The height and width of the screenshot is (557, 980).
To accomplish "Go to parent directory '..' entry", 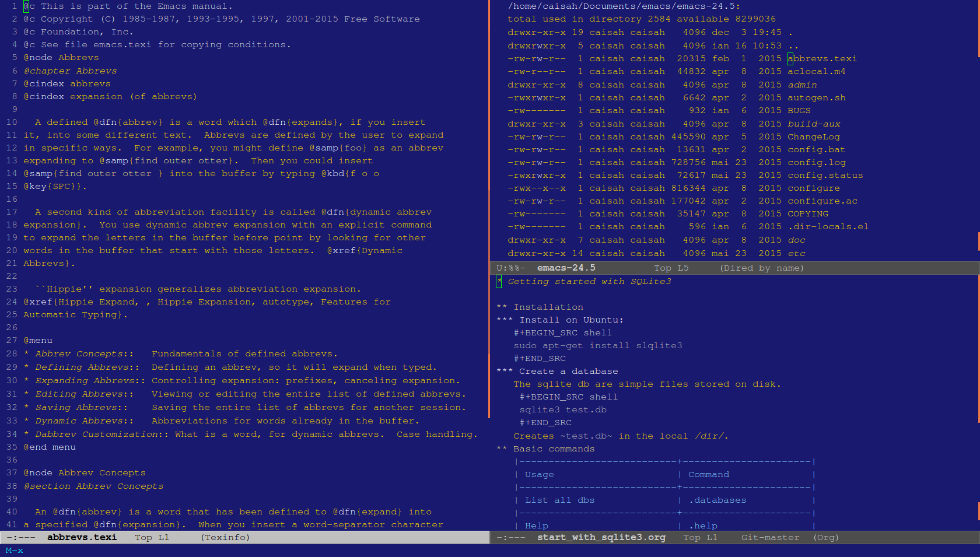I will 793,45.
